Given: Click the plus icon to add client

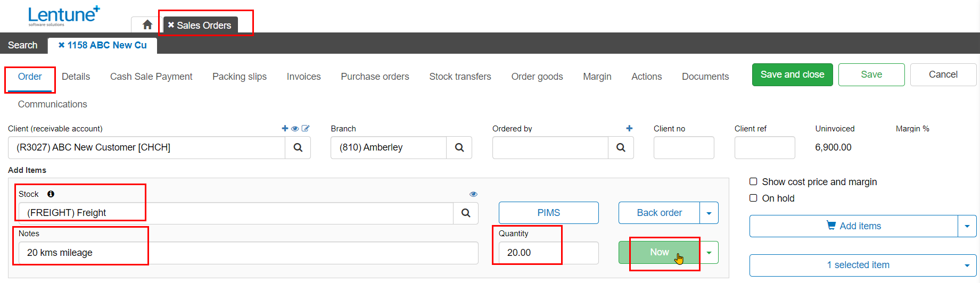Looking at the screenshot, I should click(x=285, y=128).
